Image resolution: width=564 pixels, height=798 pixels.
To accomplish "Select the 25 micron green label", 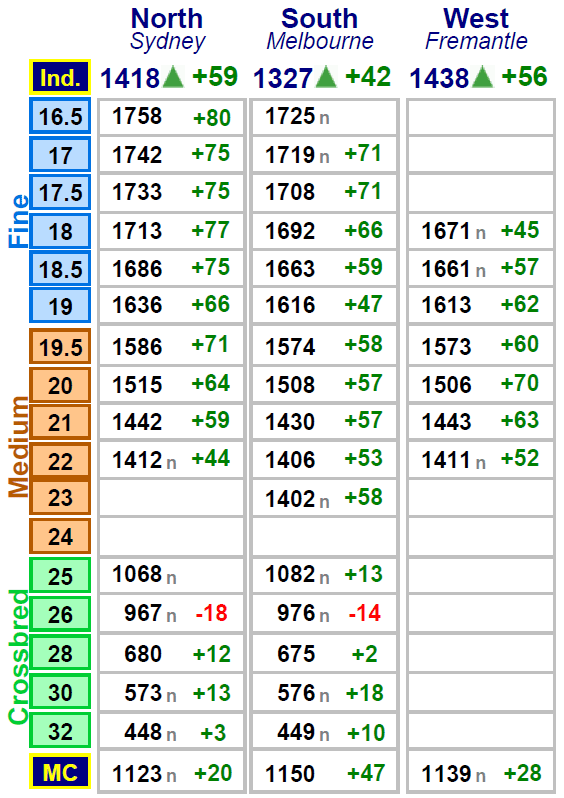I will click(60, 576).
